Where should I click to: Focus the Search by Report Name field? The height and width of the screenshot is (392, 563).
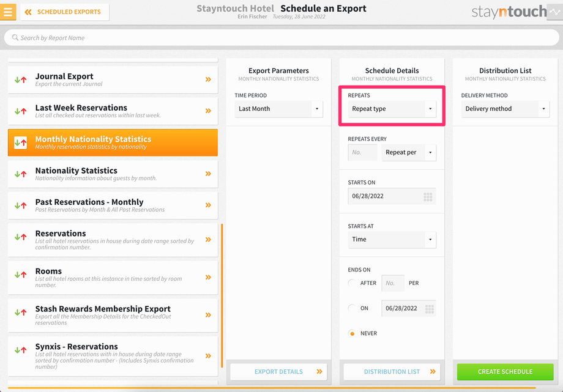(x=281, y=38)
